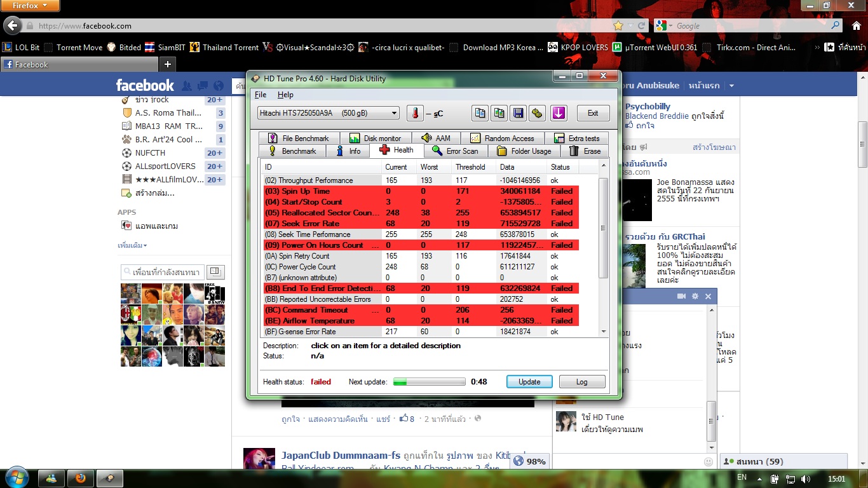Open the Random Access tab
The image size is (868, 488).
[502, 139]
